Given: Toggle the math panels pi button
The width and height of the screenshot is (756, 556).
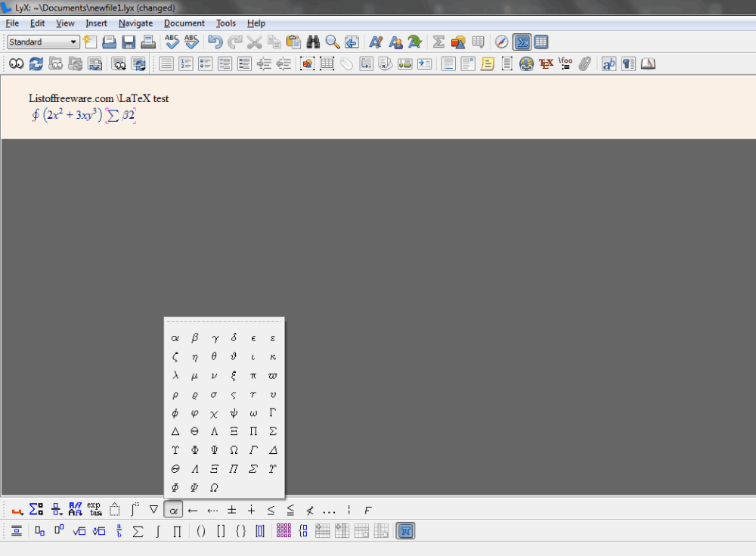Looking at the screenshot, I should point(405,531).
